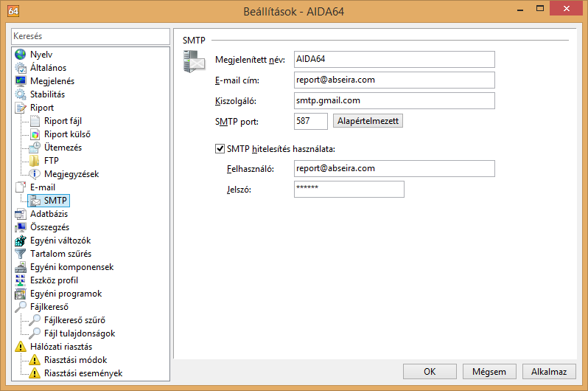This screenshot has width=588, height=391.
Task: Click the Riport külső colorful icon
Action: click(x=35, y=134)
